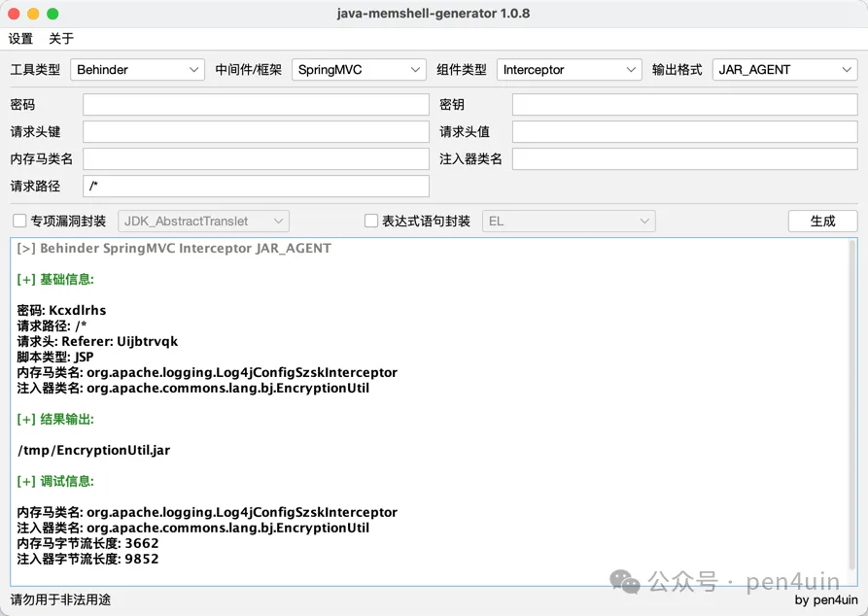Click the 请求头键 text field
Screen dimensions: 868x616
pos(256,132)
